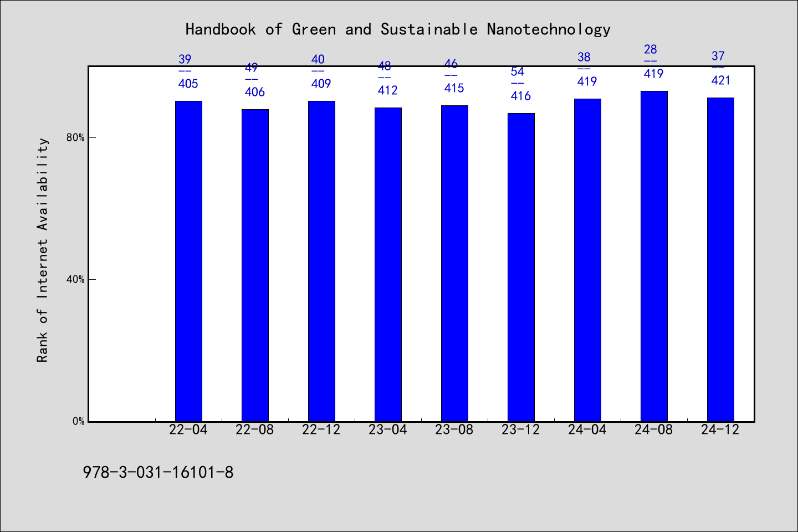Screen dimensions: 798x532
Task: Select the blue bar for 23-12
Action: tap(521, 267)
